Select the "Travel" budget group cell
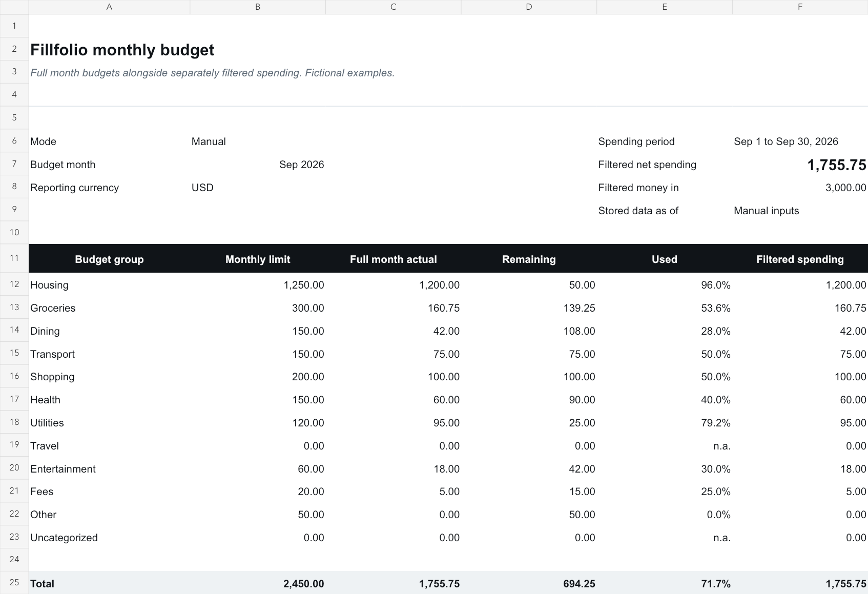This screenshot has width=868, height=594. coord(45,446)
